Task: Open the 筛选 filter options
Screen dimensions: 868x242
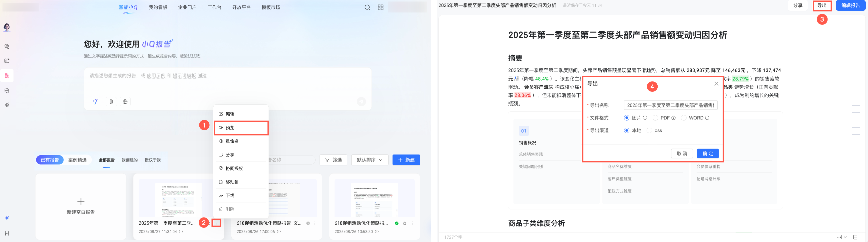Action: coord(334,160)
